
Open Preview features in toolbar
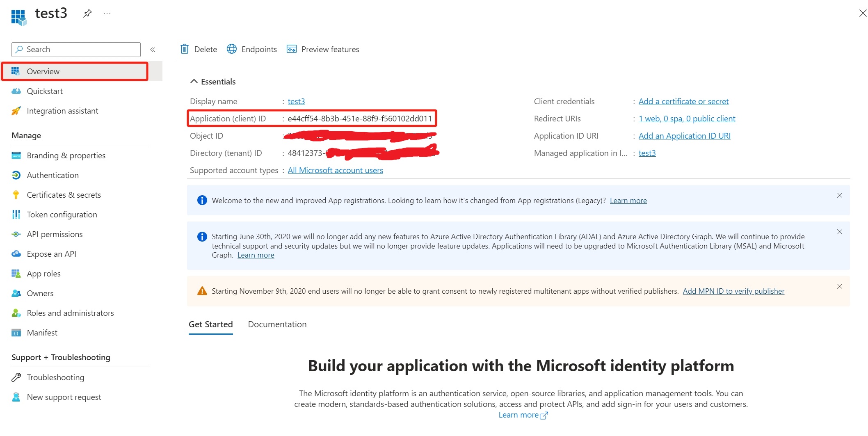coord(323,49)
